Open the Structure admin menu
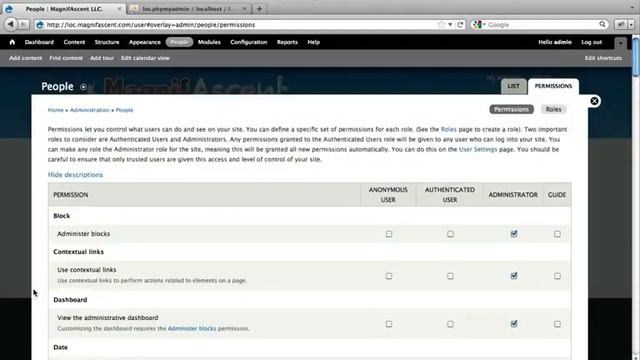 point(107,42)
